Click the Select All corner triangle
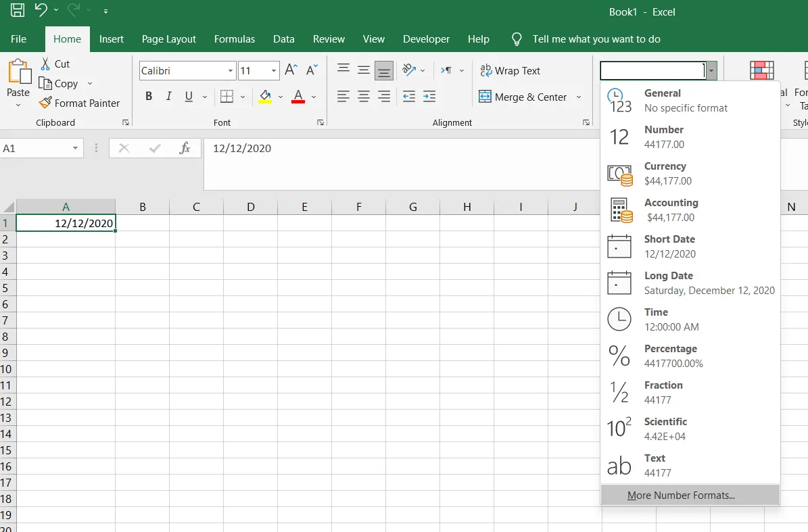Image resolution: width=808 pixels, height=532 pixels. (9, 207)
